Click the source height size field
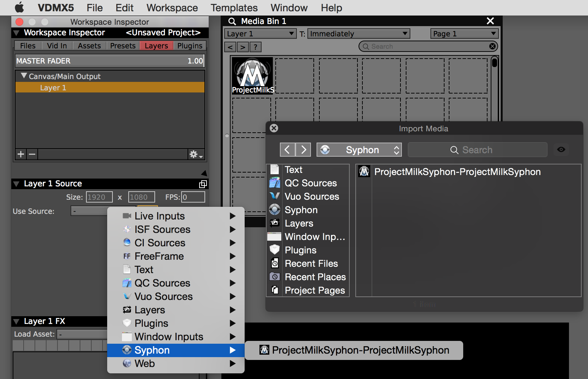This screenshot has height=379, width=588. tap(141, 197)
